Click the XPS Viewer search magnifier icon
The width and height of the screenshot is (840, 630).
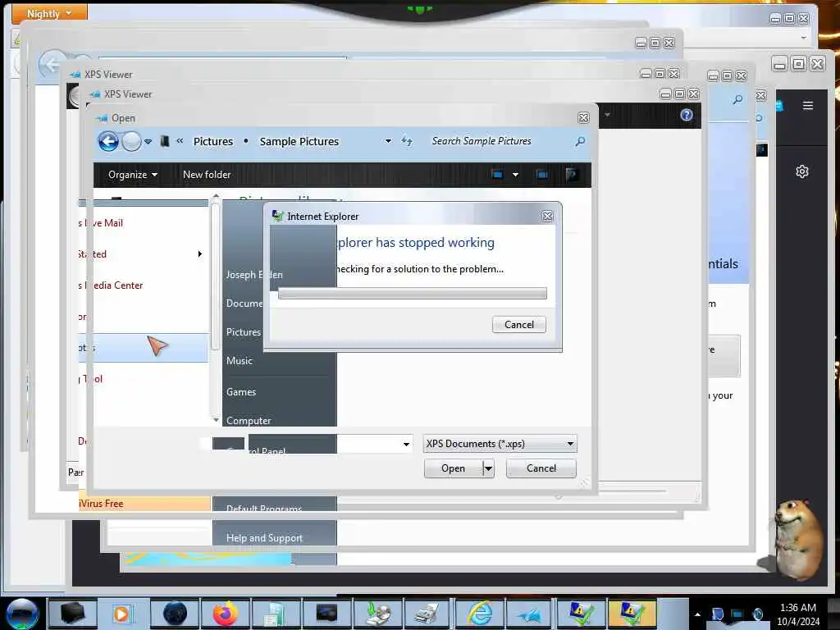pos(737,99)
